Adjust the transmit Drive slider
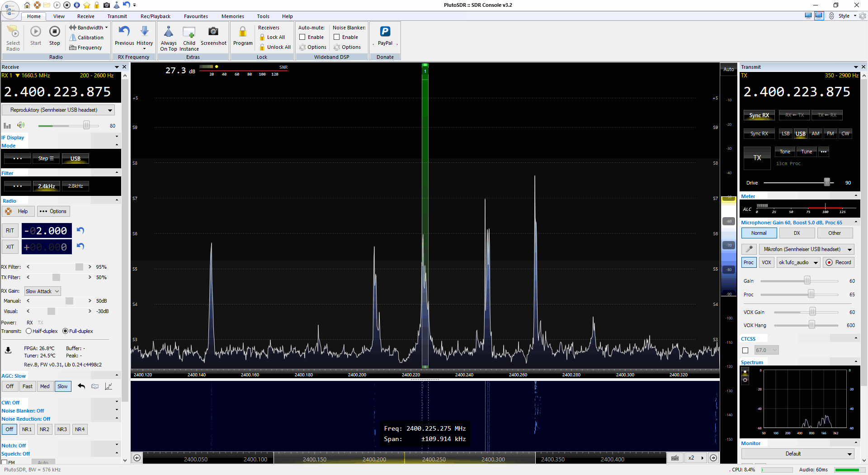The height and width of the screenshot is (475, 868). point(826,182)
